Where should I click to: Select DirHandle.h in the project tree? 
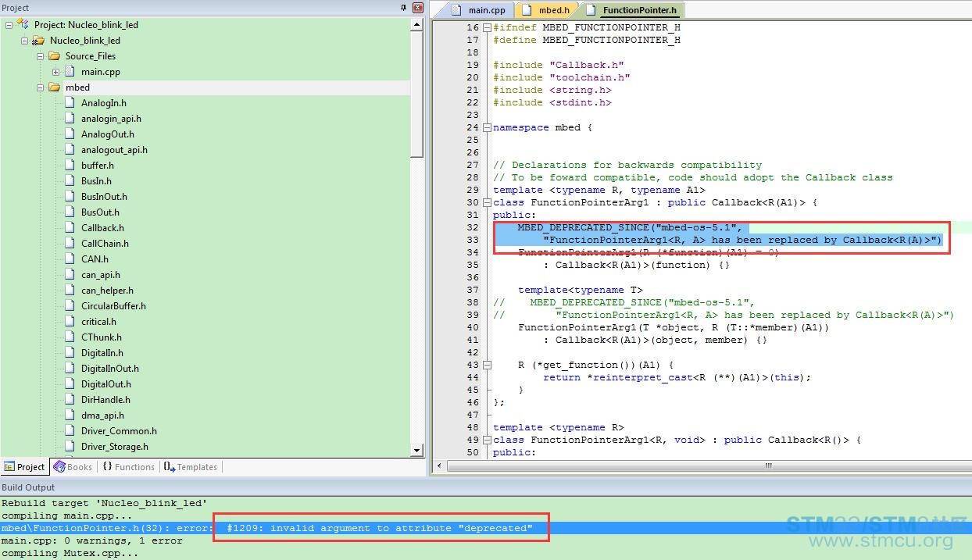point(105,400)
